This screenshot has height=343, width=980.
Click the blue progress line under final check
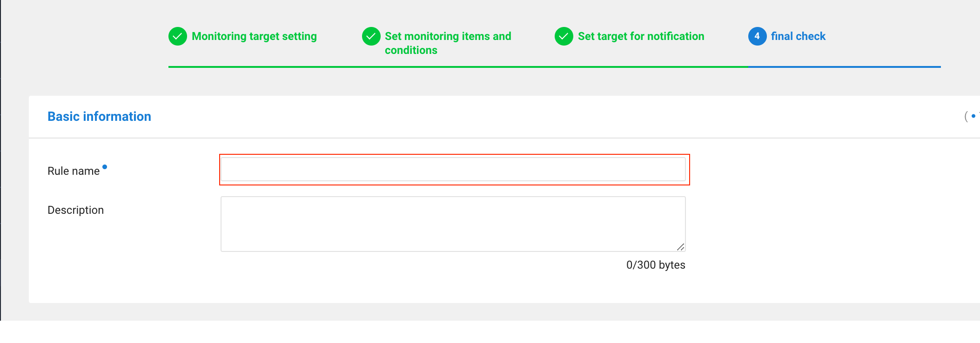tap(844, 67)
